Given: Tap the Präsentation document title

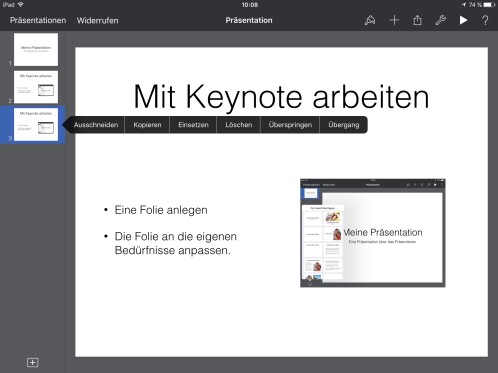Looking at the screenshot, I should [249, 20].
